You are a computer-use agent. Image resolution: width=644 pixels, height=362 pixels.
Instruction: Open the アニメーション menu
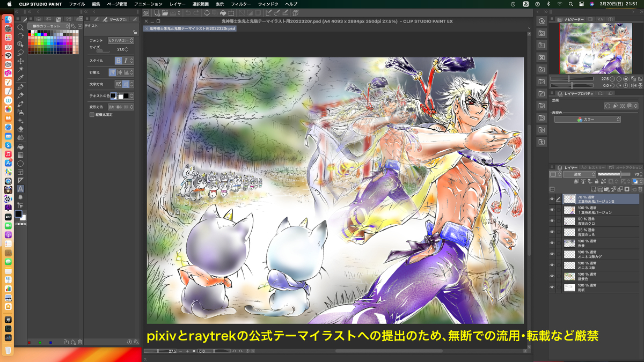[148, 4]
